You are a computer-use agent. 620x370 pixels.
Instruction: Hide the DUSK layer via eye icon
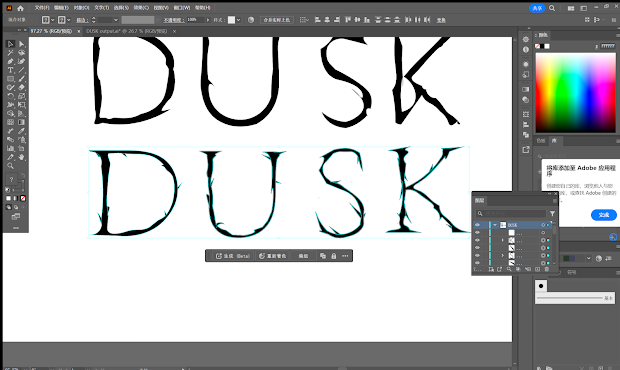coord(477,225)
